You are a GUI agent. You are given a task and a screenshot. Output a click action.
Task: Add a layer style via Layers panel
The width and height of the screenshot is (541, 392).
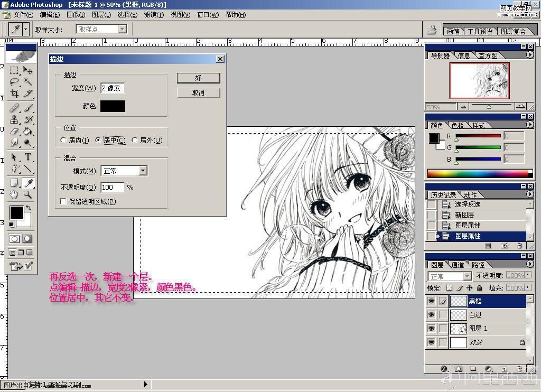(444, 369)
